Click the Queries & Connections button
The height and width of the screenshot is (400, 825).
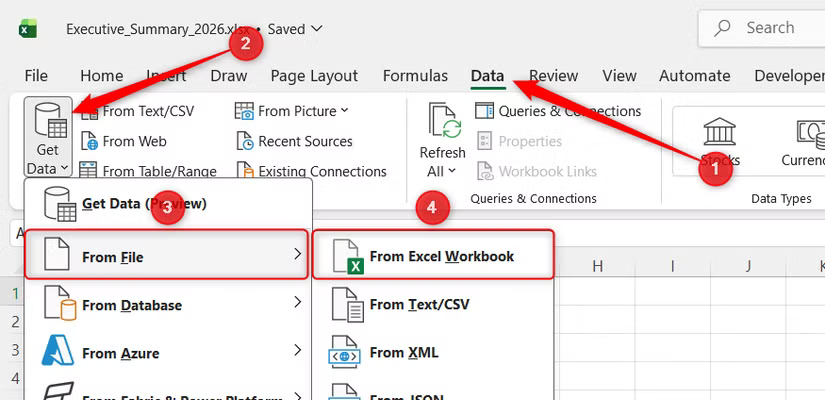tap(558, 111)
